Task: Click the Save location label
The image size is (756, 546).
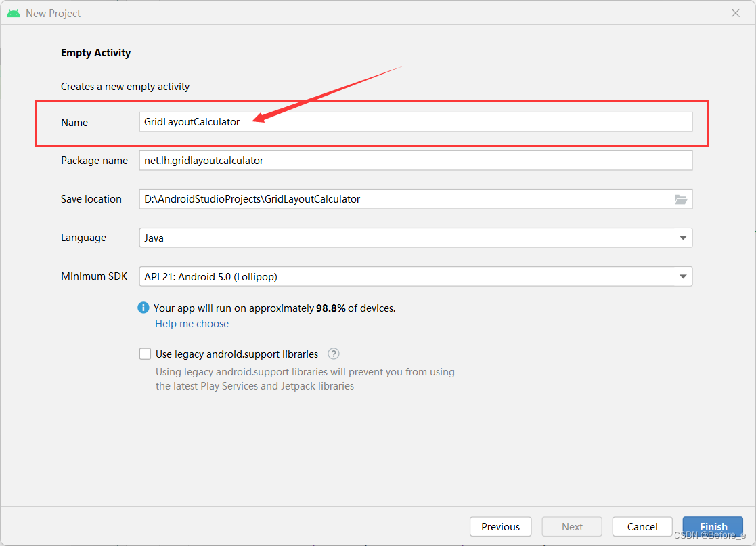Action: point(91,199)
